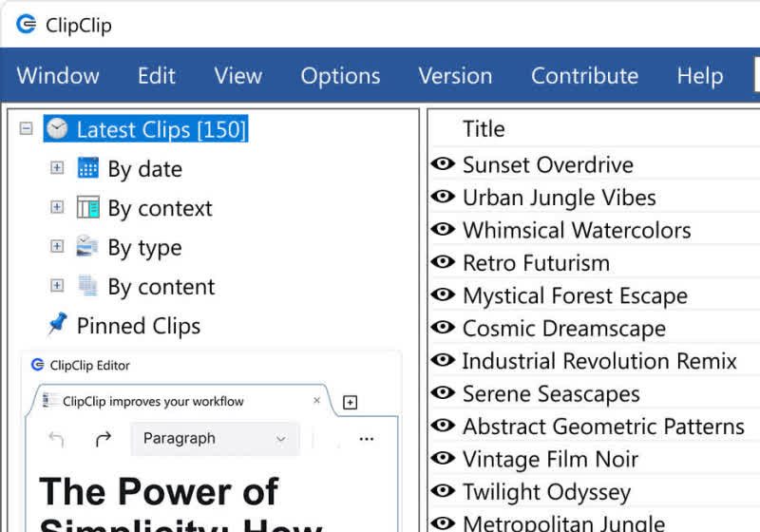760x532 pixels.
Task: Toggle eye icon for Vintage Film Noir
Action: pos(443,459)
